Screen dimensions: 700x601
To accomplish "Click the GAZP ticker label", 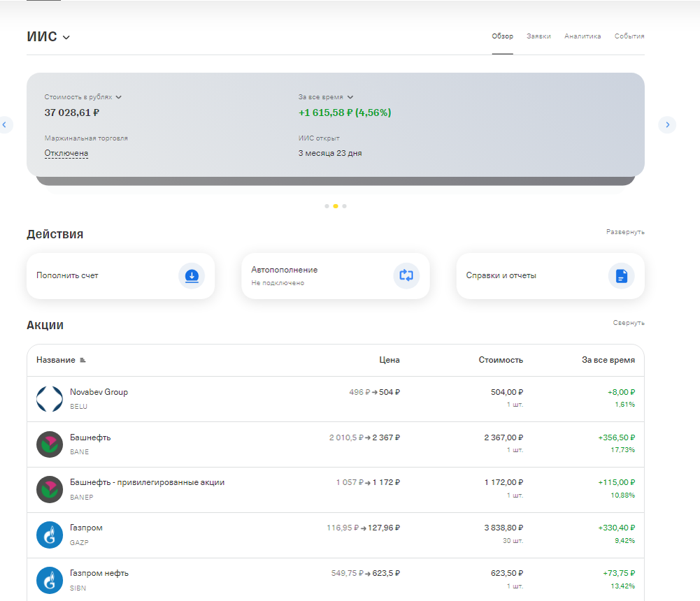I will (x=79, y=542).
